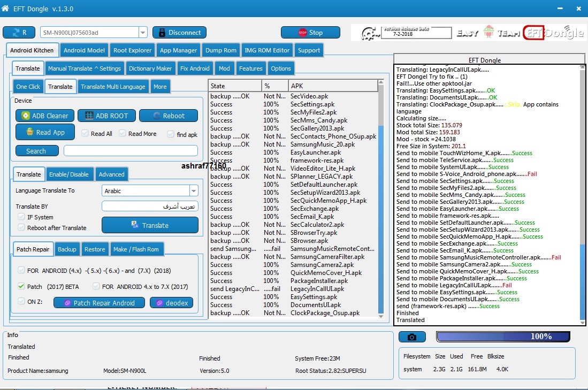Select framework-res.apk row in list
588x390 pixels.
coord(293,160)
